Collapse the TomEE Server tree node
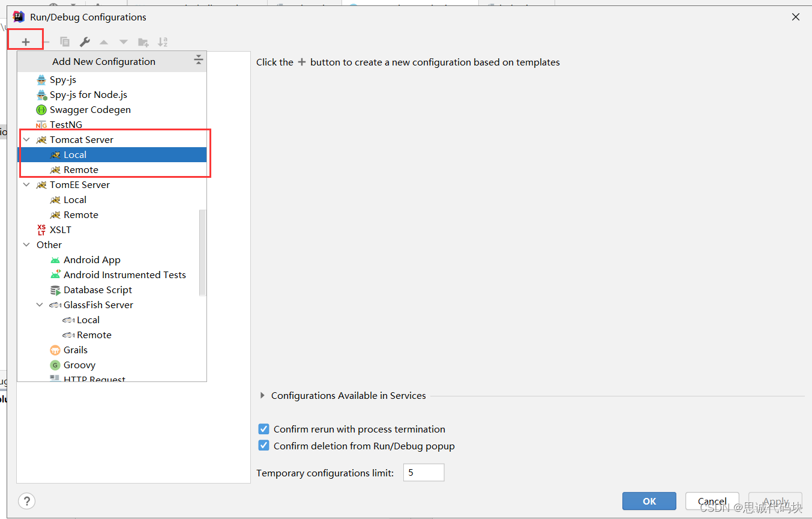 [x=26, y=185]
